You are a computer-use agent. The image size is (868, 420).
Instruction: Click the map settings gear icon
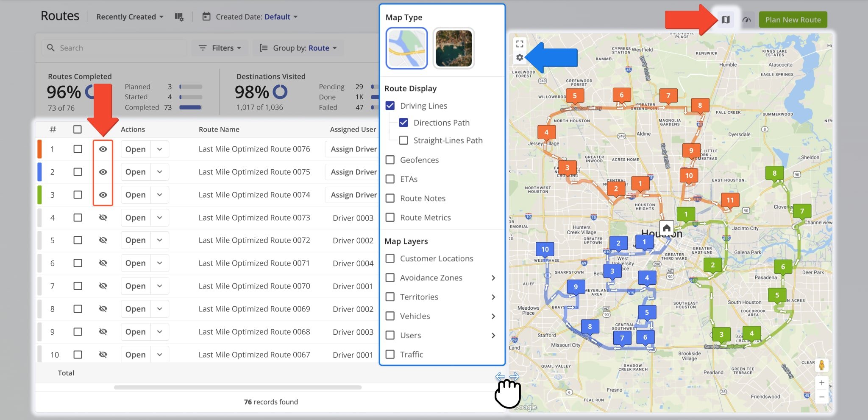point(520,57)
